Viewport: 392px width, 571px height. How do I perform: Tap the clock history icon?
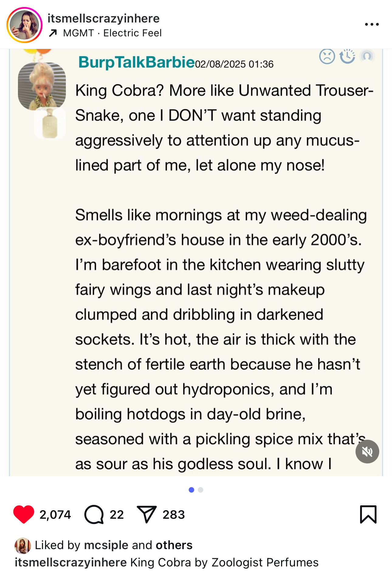click(347, 56)
